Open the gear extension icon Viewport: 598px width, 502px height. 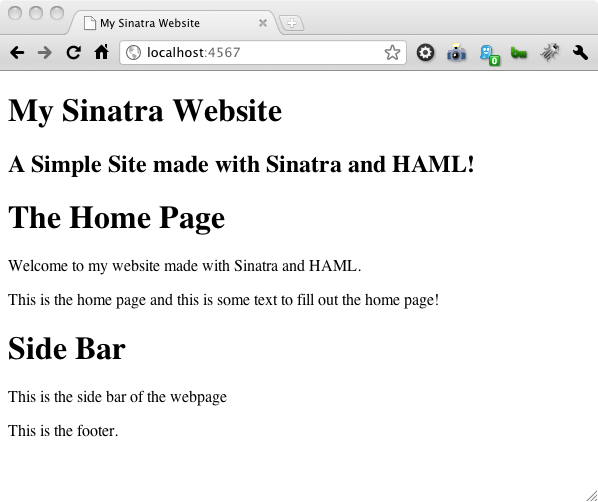pos(425,52)
